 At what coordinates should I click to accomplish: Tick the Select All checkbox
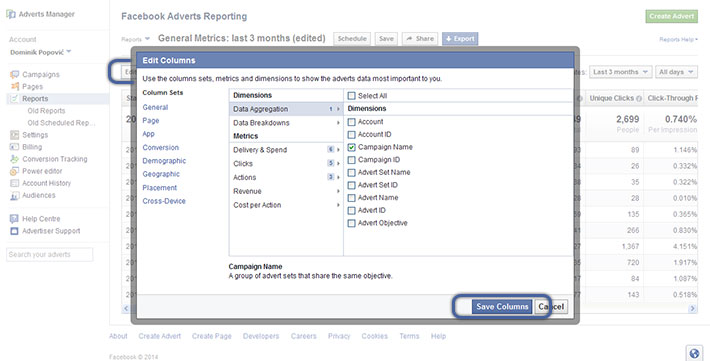[x=351, y=96]
